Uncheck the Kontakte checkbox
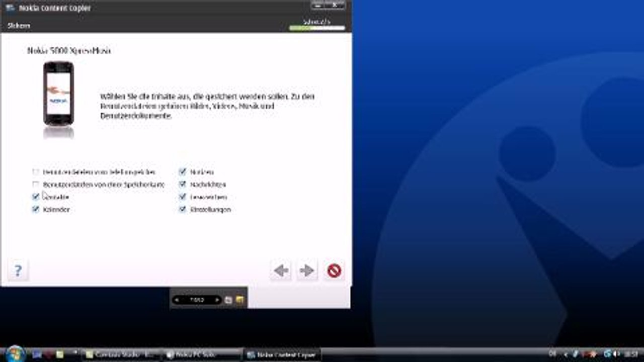Screen dimensions: 644x362 (x=36, y=197)
